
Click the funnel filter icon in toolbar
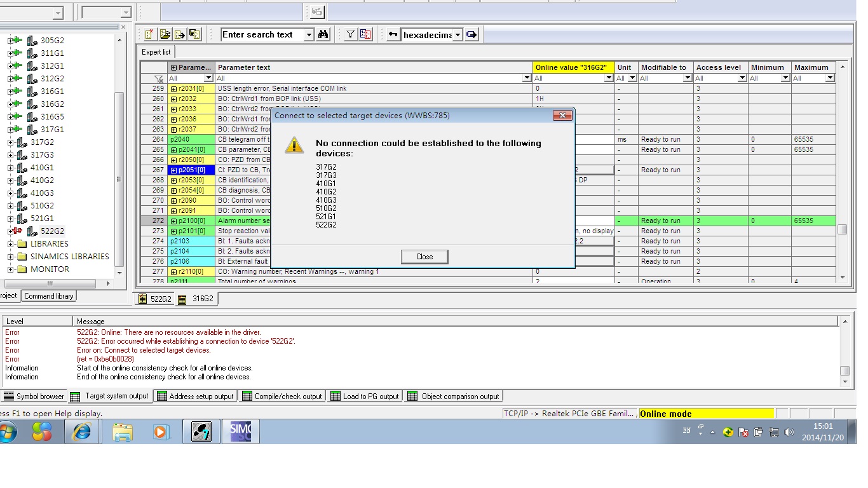point(350,34)
